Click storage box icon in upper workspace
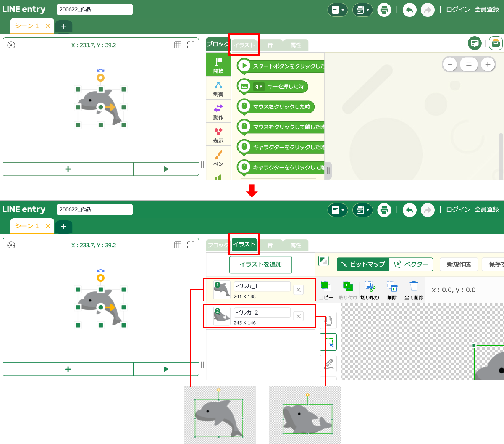 pyautogui.click(x=496, y=43)
